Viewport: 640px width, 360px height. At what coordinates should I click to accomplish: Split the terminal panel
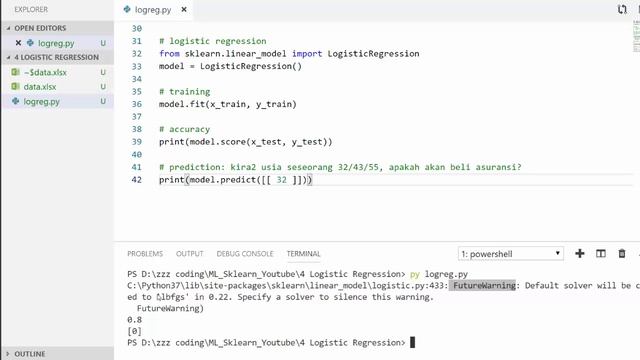click(x=601, y=253)
